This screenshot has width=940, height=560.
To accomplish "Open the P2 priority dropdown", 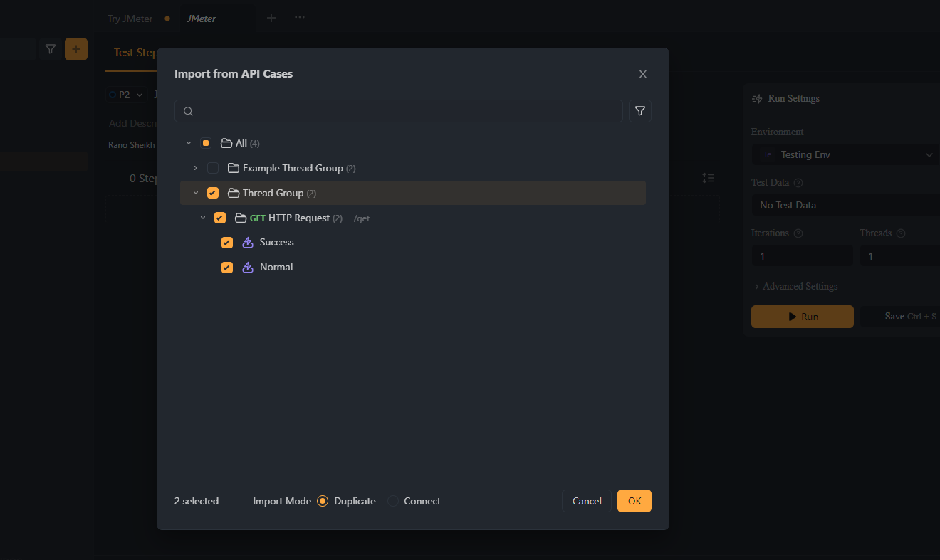I will click(x=125, y=95).
